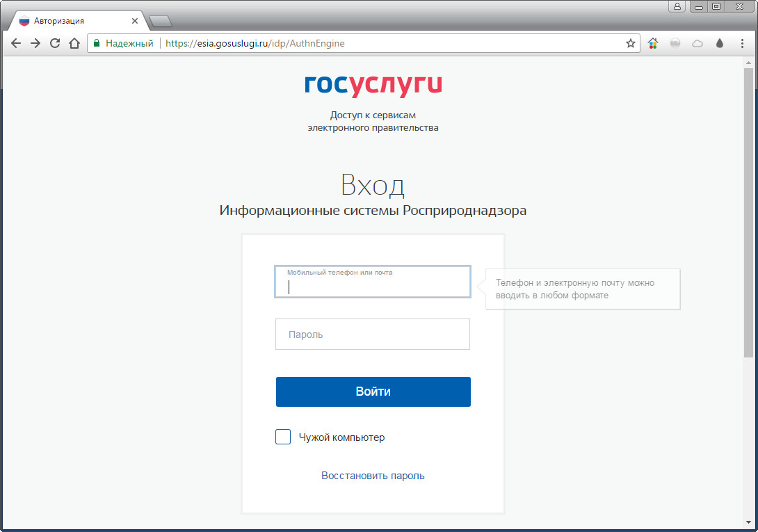
Task: Open a new tab with the blank tab button
Action: (x=161, y=22)
